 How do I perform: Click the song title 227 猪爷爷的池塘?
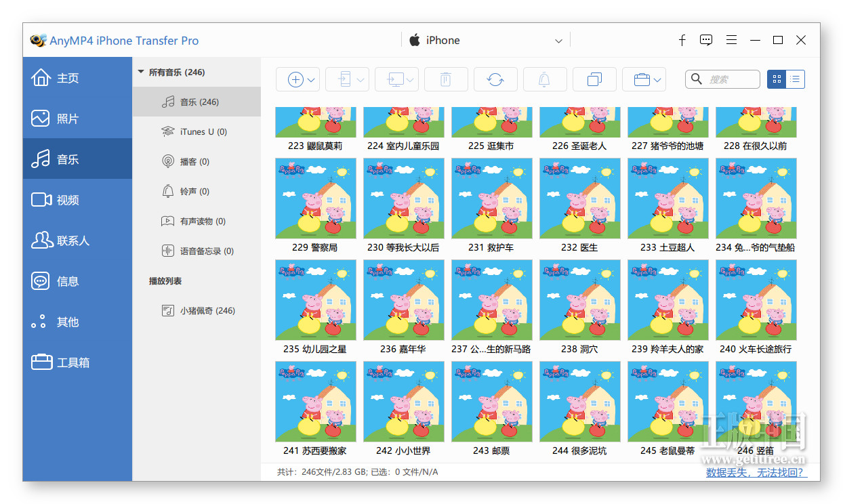[667, 146]
